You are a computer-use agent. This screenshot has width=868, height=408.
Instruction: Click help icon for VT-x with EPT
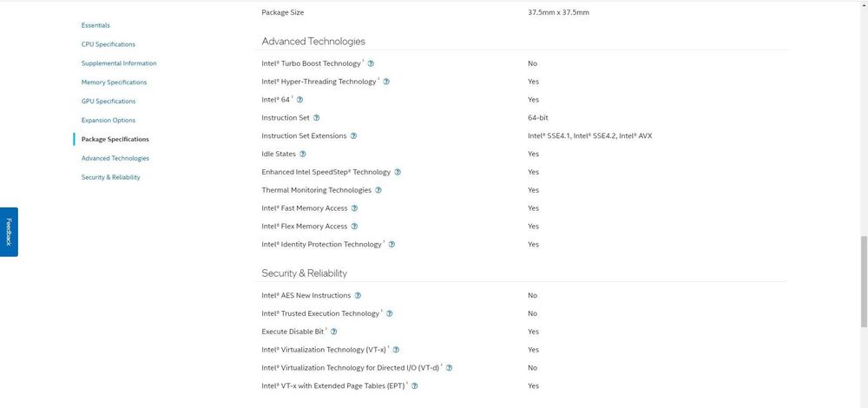(414, 386)
